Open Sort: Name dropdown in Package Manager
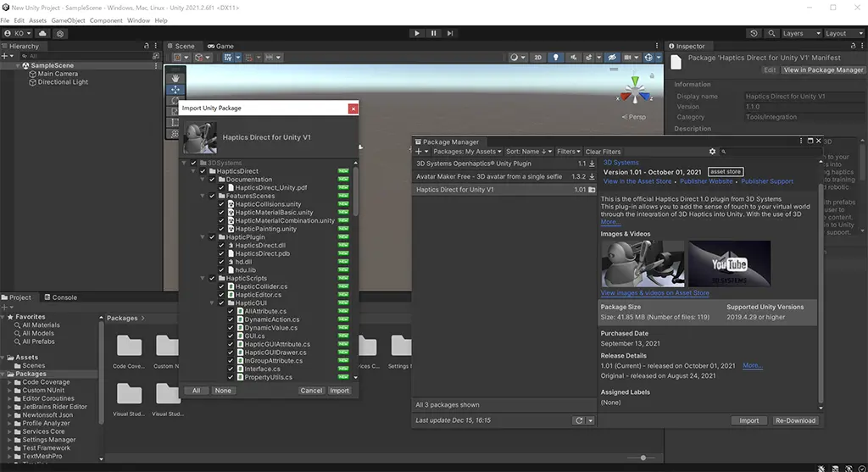This screenshot has width=868, height=472. coord(529,152)
